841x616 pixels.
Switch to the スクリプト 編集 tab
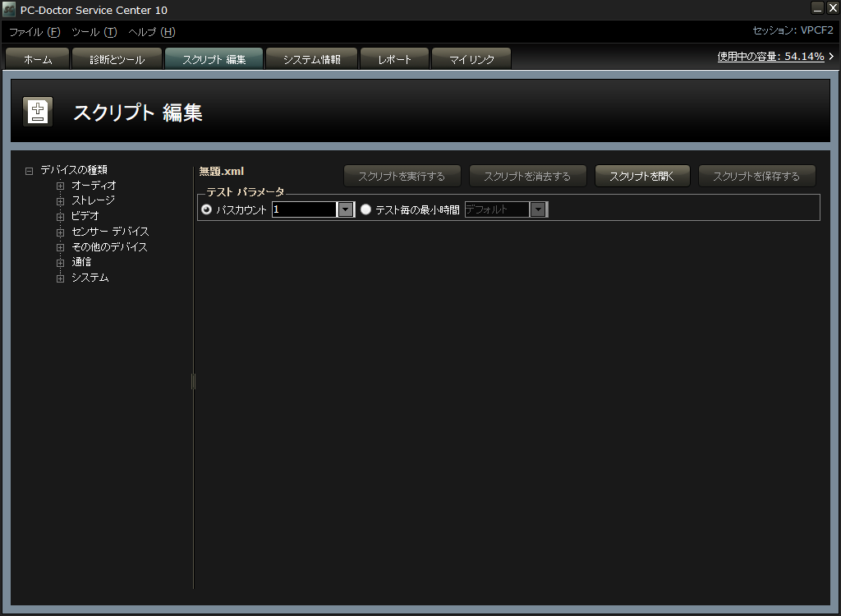tap(214, 59)
